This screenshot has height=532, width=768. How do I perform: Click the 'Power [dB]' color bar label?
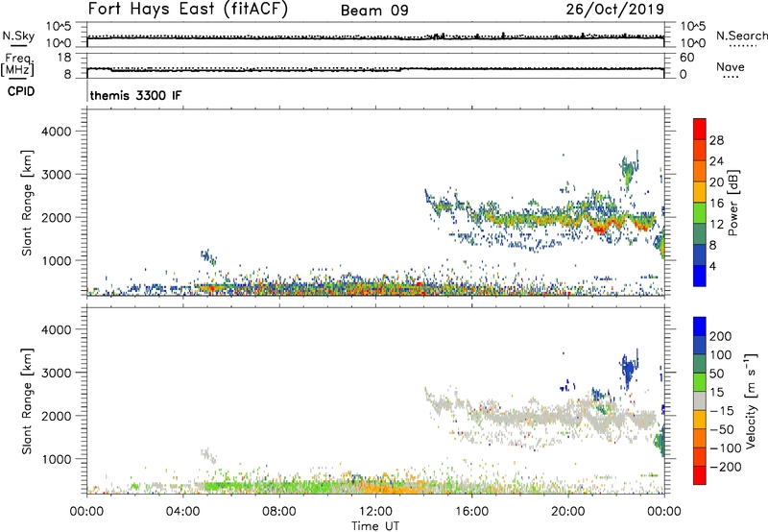[733, 203]
